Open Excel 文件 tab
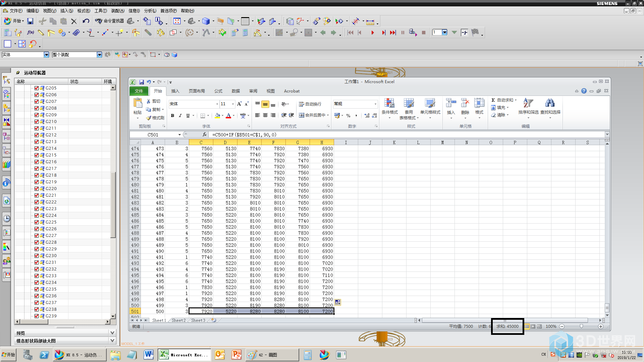 coord(139,91)
